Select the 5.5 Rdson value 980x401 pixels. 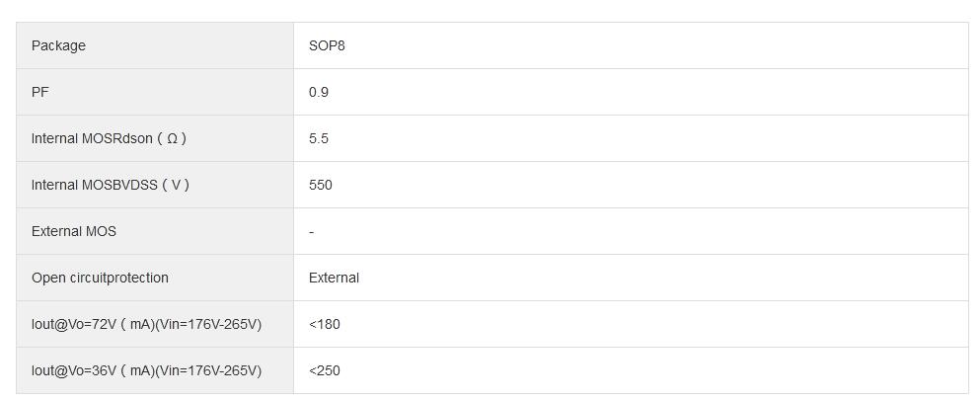click(x=319, y=138)
